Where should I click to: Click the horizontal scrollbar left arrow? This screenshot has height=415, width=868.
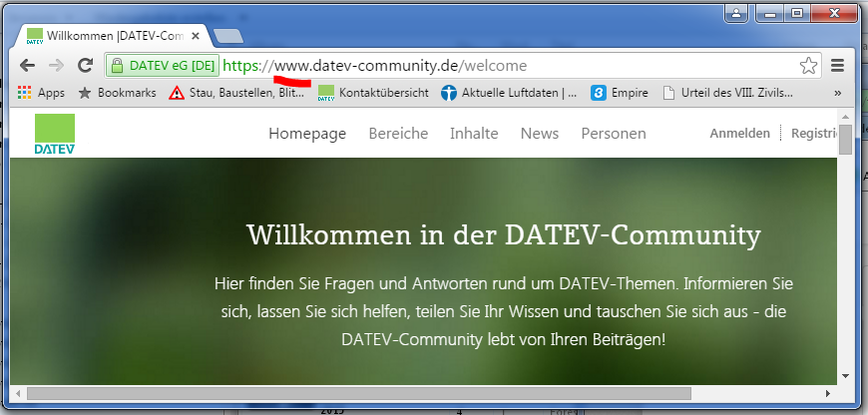pyautogui.click(x=18, y=393)
